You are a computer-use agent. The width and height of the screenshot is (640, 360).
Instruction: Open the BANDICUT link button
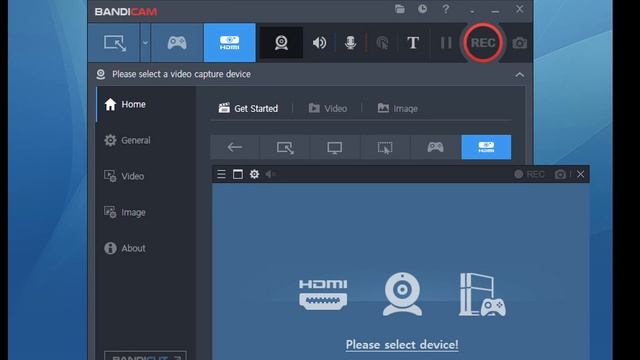[145, 356]
